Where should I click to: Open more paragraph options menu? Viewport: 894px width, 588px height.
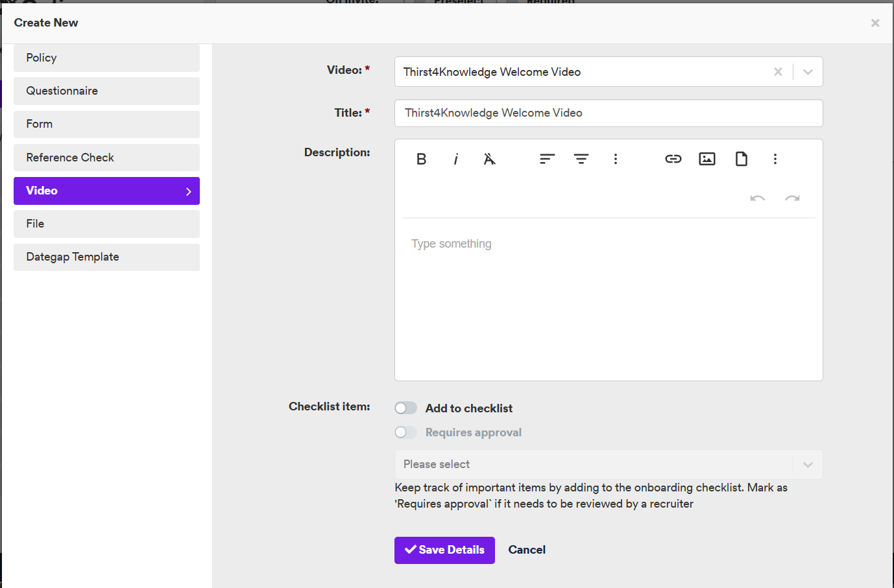(x=616, y=159)
